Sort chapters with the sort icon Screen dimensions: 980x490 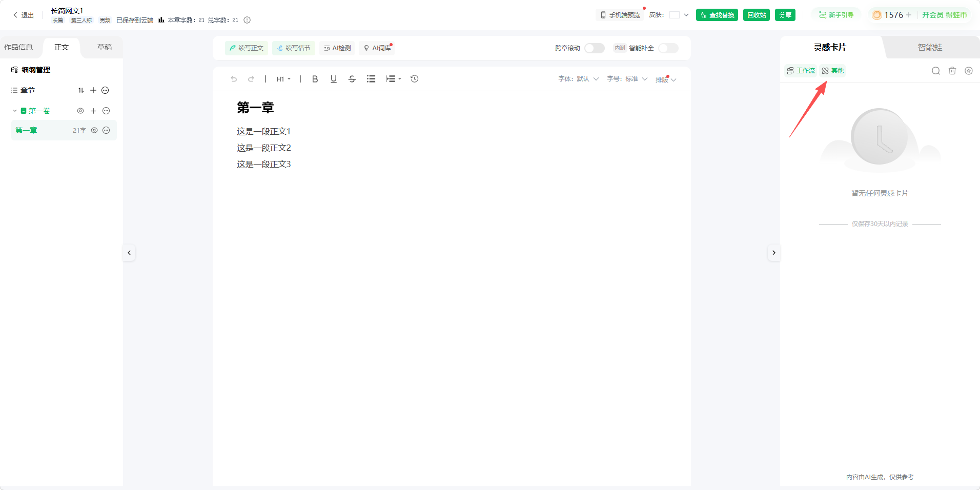[81, 90]
